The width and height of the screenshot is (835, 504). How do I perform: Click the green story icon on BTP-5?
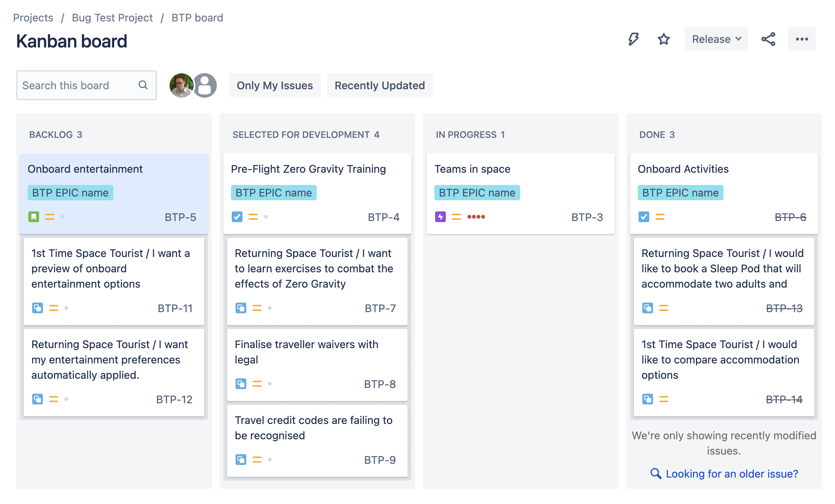34,217
